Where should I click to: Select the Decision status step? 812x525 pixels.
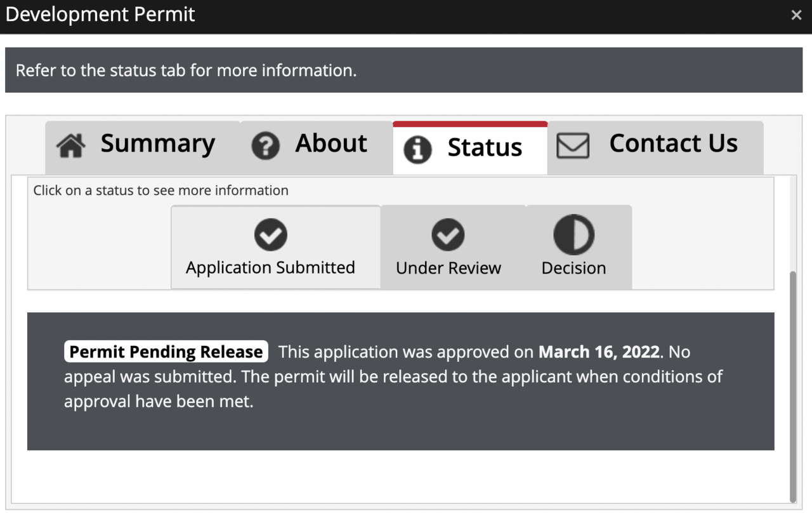573,268
